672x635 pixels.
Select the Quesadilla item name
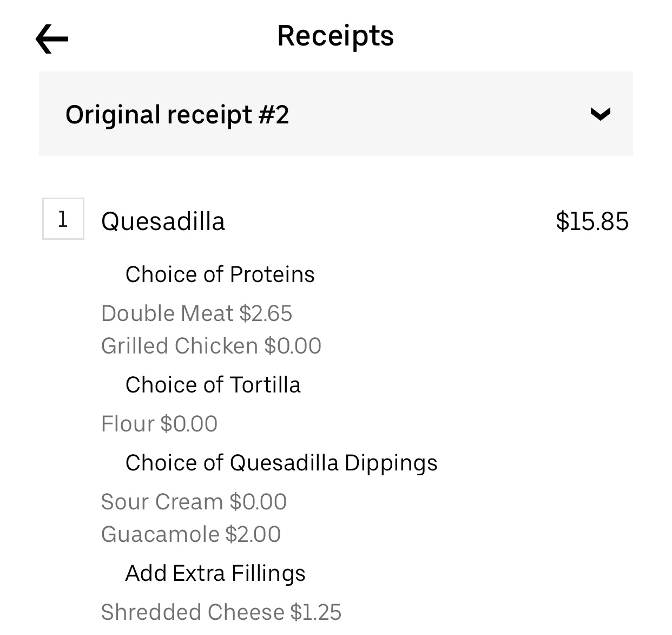[163, 221]
